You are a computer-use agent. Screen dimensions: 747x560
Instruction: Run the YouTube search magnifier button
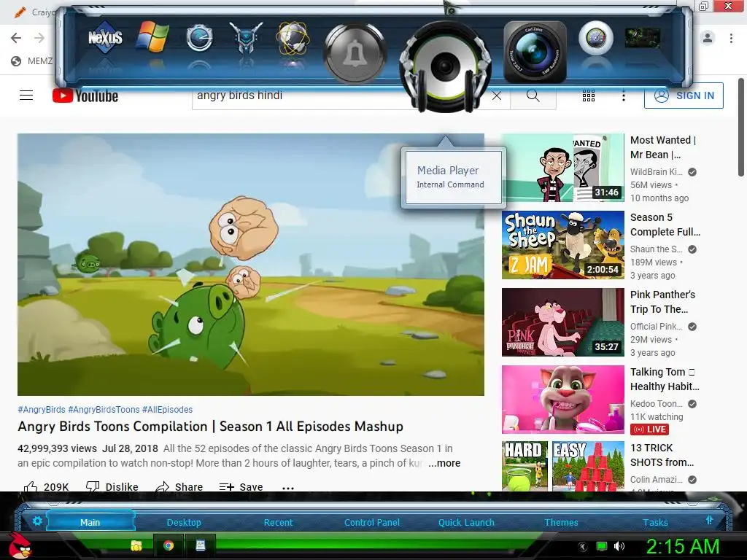[x=533, y=96]
